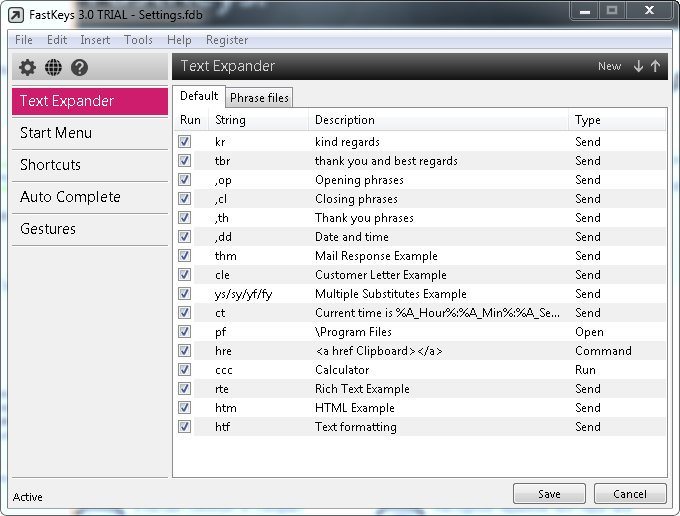Viewport: 680px width, 516px height.
Task: Open the File menu
Action: tap(23, 40)
